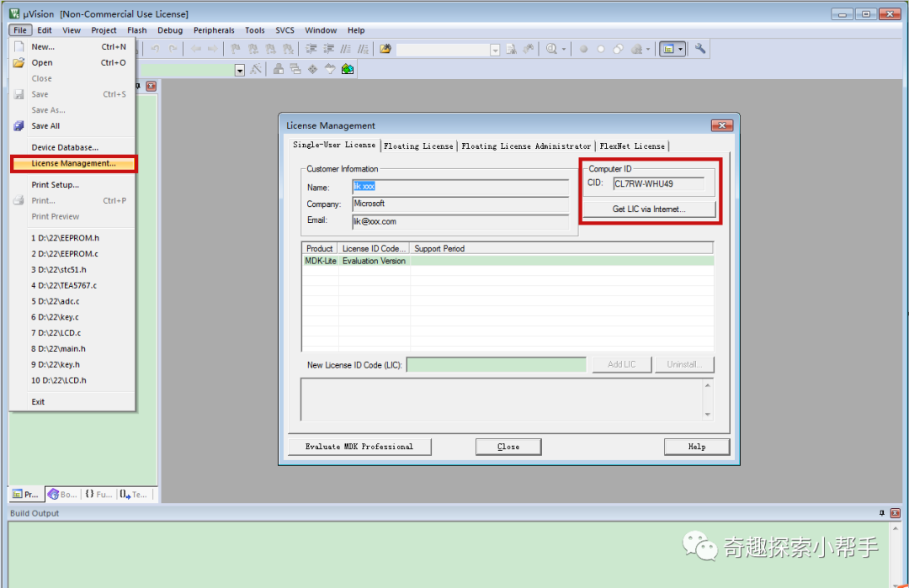Image resolution: width=909 pixels, height=588 pixels.
Task: Click the Email input field
Action: [460, 221]
